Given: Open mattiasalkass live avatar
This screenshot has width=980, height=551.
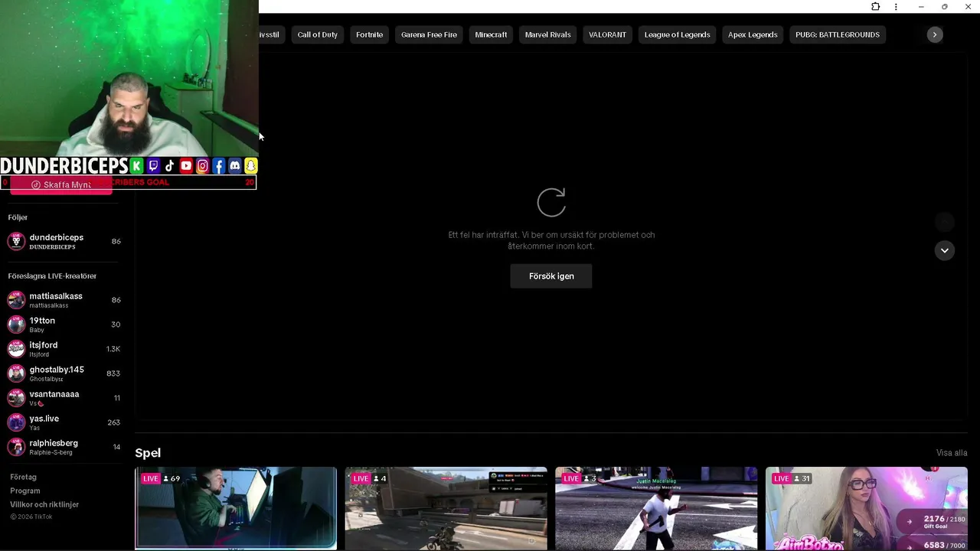Looking at the screenshot, I should pyautogui.click(x=16, y=300).
